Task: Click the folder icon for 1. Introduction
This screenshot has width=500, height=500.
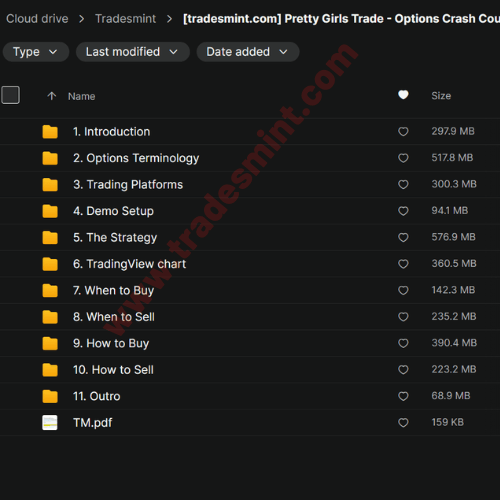Action: click(x=50, y=132)
